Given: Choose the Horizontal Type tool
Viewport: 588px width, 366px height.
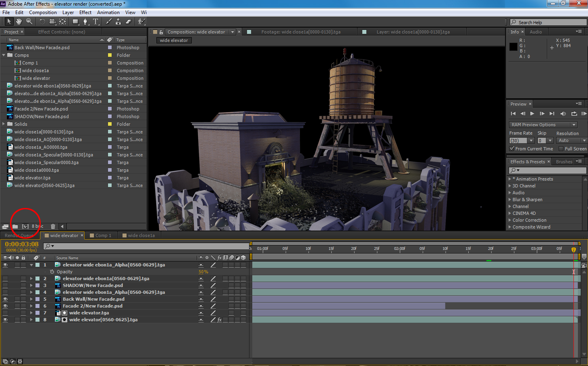Looking at the screenshot, I should click(96, 22).
